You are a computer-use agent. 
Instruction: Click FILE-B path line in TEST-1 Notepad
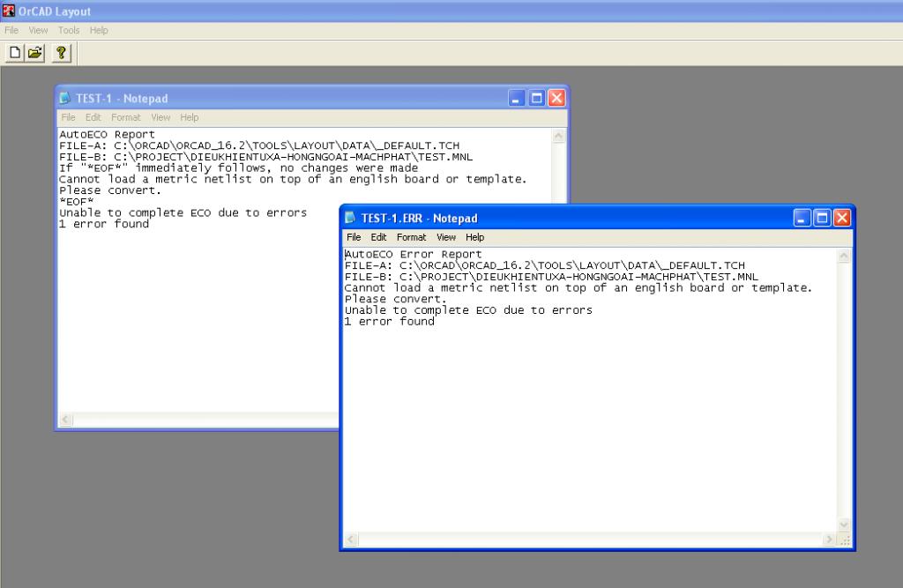265,157
